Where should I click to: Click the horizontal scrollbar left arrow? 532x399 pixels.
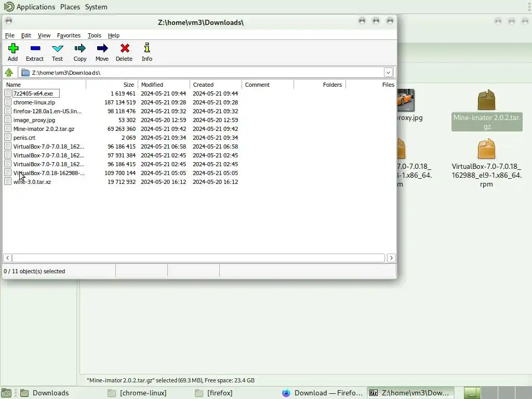point(7,258)
